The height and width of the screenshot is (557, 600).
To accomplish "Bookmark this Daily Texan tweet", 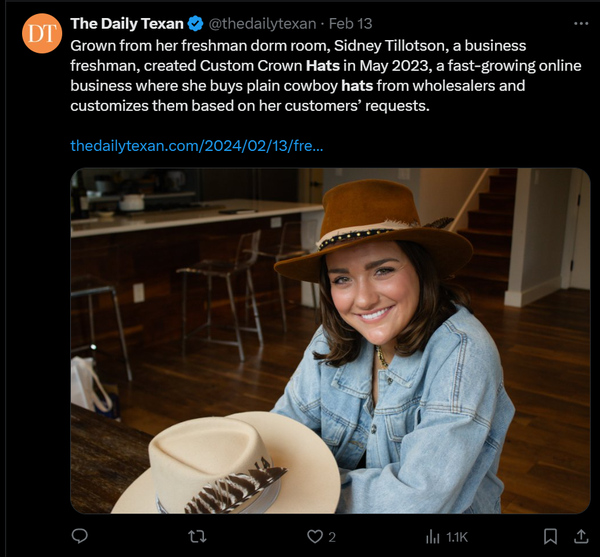I will tap(549, 537).
